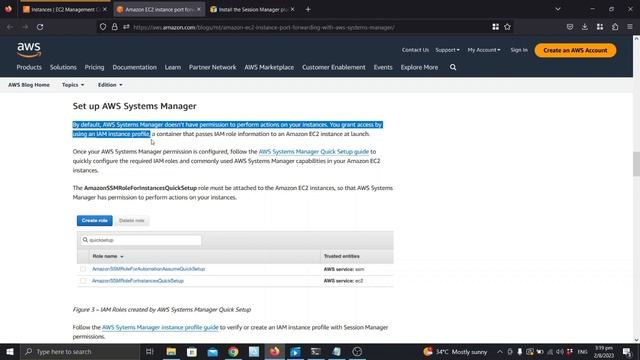Reload the page with the refresh icon
Screen dimensions: 640x360
click(40, 27)
